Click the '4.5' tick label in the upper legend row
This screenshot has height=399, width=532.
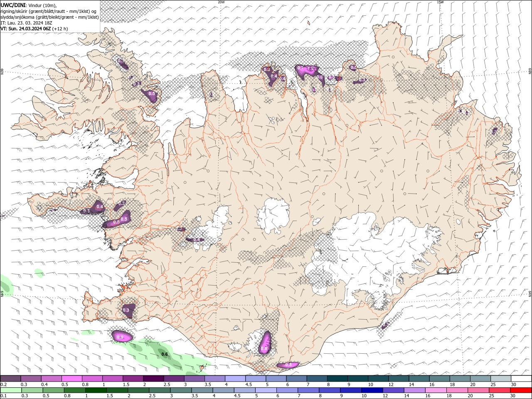tap(249, 384)
